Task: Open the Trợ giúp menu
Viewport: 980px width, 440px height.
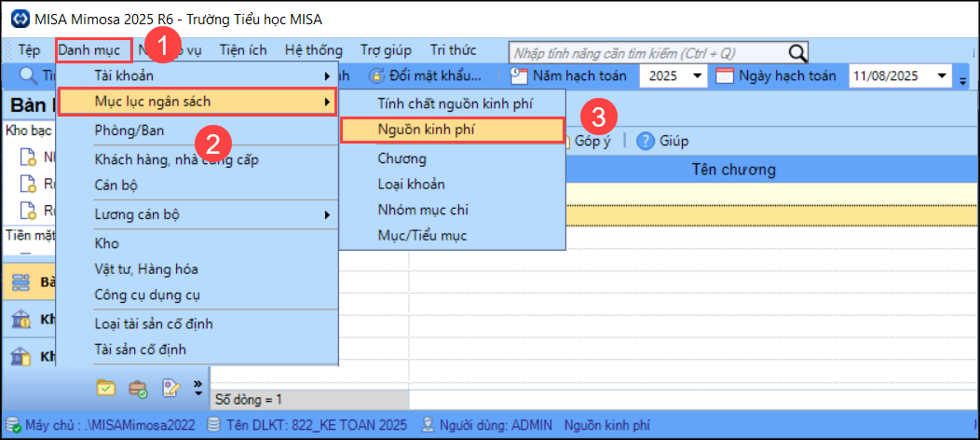Action: click(386, 50)
